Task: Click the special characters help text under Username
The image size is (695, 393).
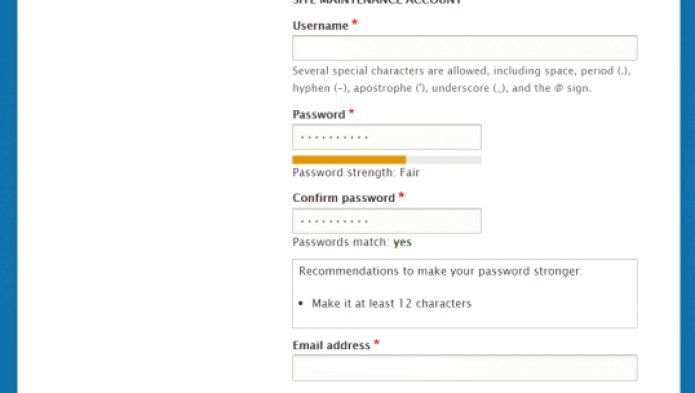Action: coord(461,79)
